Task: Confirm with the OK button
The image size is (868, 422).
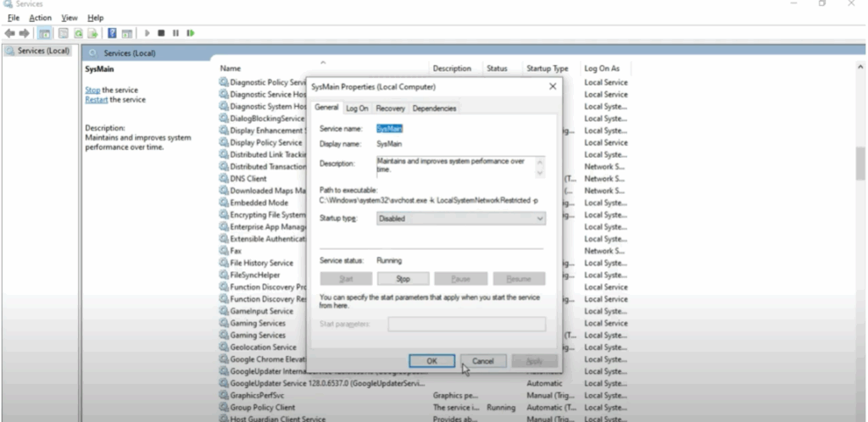Action: click(431, 361)
